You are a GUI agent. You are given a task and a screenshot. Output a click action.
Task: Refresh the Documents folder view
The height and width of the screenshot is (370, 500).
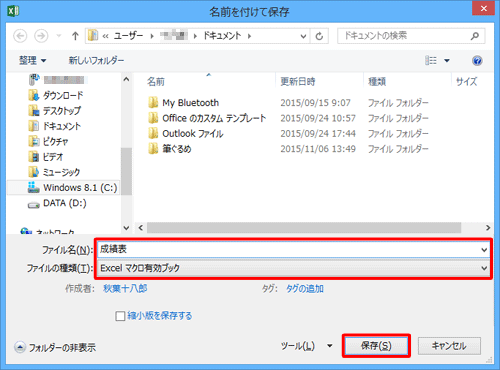(x=319, y=36)
